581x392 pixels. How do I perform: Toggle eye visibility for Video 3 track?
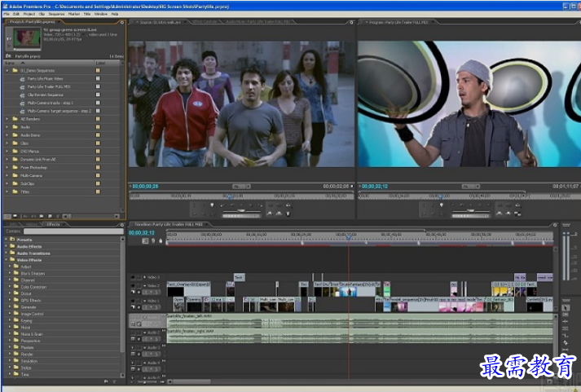(x=133, y=277)
